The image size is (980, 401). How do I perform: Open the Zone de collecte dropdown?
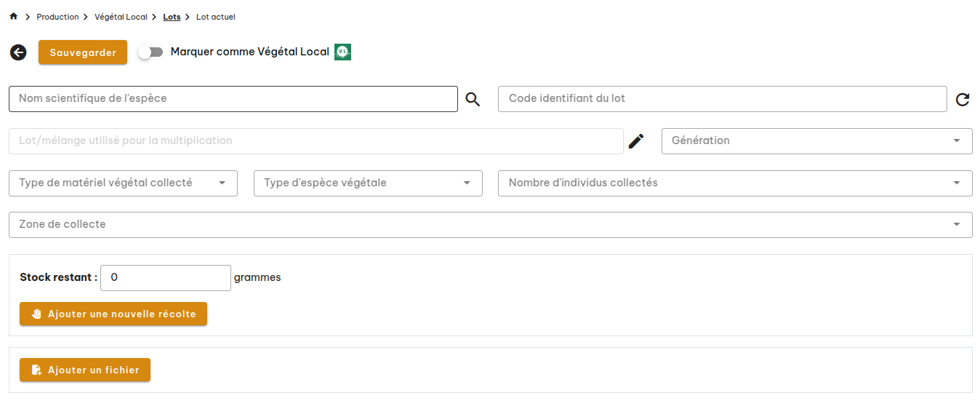coord(490,225)
